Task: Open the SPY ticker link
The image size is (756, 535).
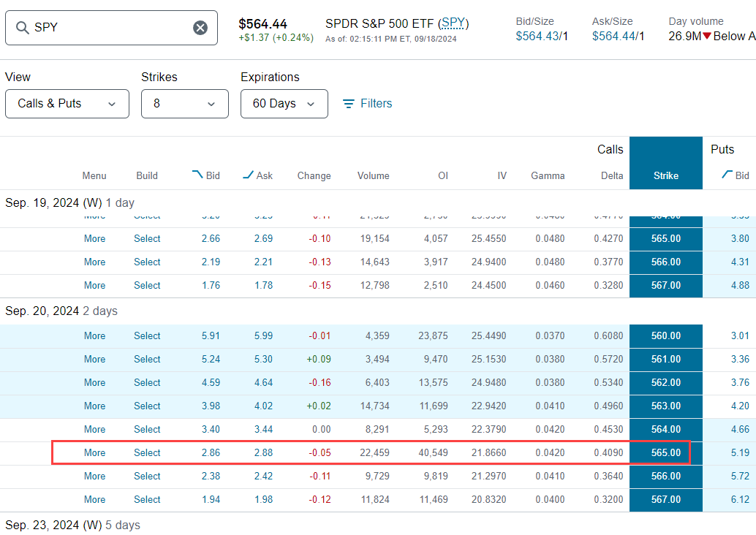Action: click(x=453, y=23)
